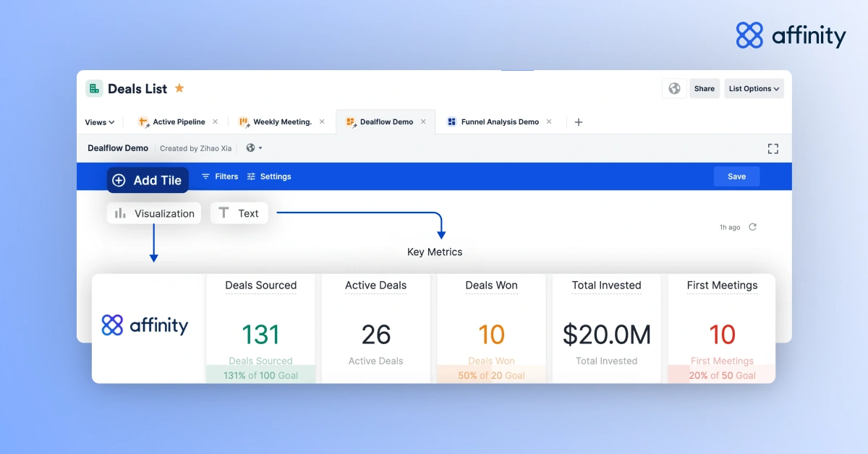Open the Total Invested tile showing $20.0M
Viewport: 868px width, 454px height.
pyautogui.click(x=607, y=328)
